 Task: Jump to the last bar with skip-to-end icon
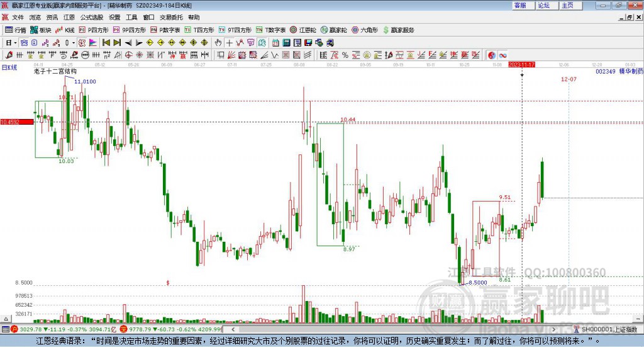pyautogui.click(x=117, y=43)
